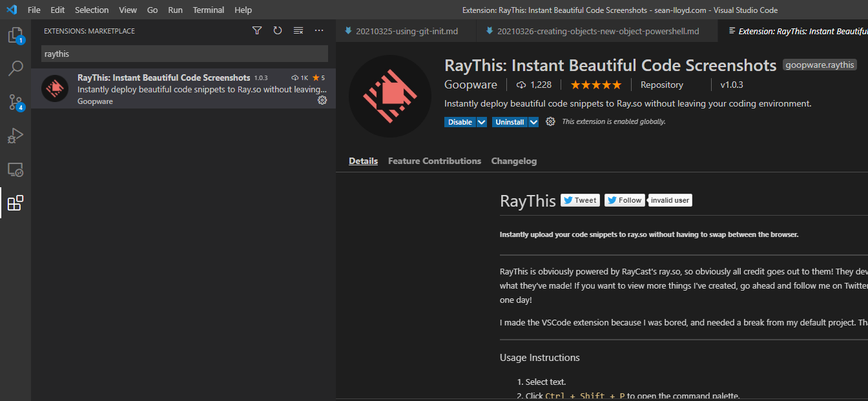Open the Search view
The image size is (868, 401).
(15, 68)
